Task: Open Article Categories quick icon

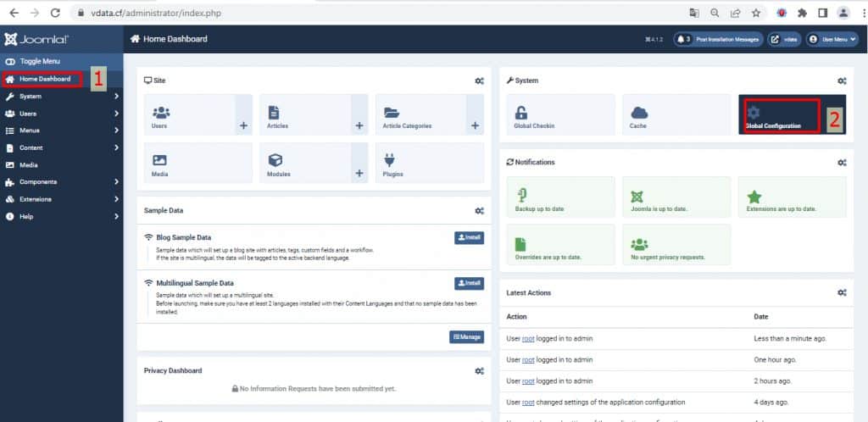Action: point(420,114)
